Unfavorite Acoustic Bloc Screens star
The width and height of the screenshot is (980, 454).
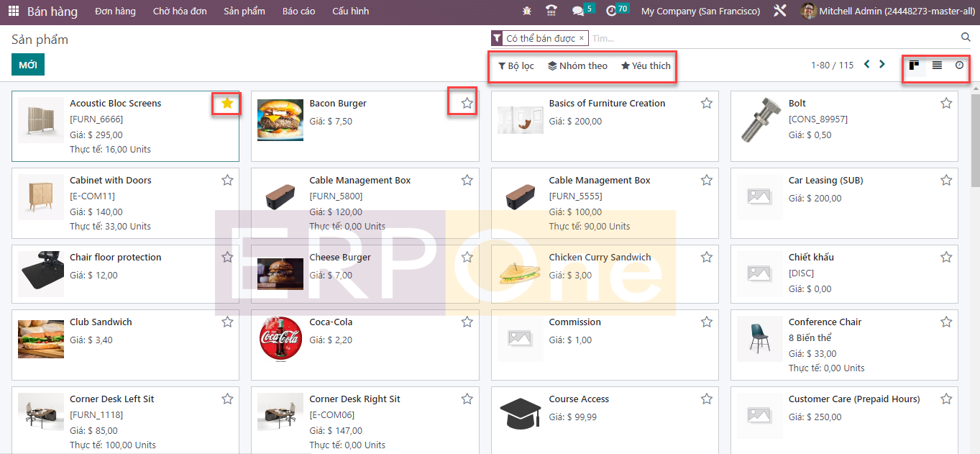click(227, 104)
